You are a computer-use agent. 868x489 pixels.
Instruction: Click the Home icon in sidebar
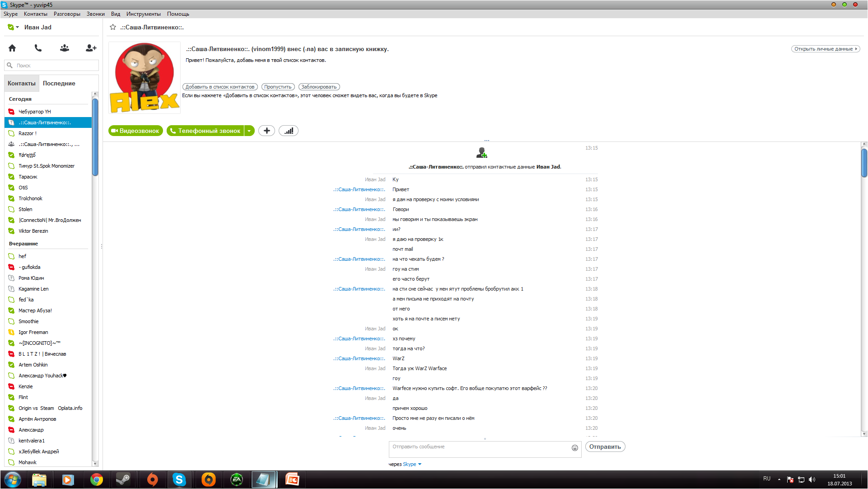(x=12, y=48)
